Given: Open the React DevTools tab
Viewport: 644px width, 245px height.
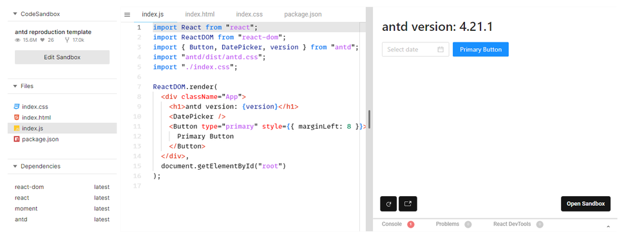Looking at the screenshot, I should tap(512, 224).
